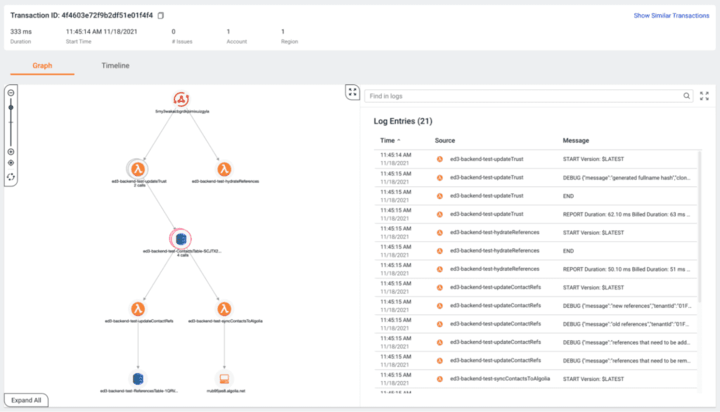720x412 pixels.
Task: Open updateTrust START Version log row
Action: [x=535, y=159]
